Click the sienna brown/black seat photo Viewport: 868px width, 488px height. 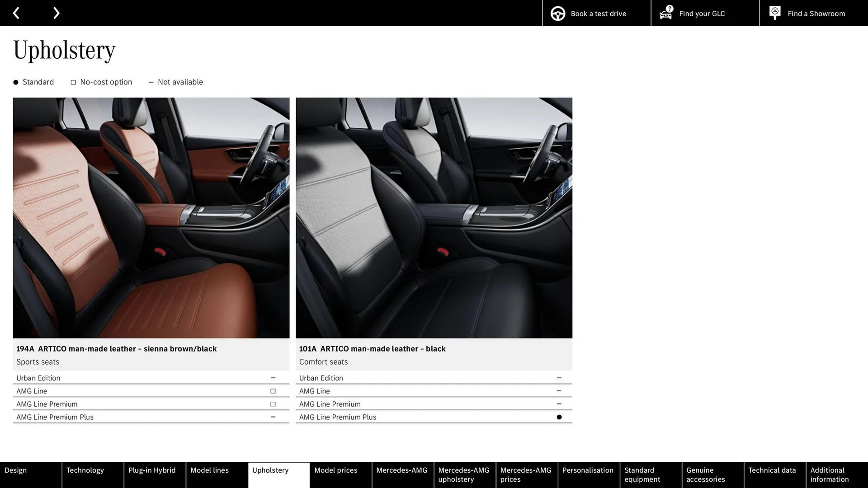pyautogui.click(x=151, y=217)
